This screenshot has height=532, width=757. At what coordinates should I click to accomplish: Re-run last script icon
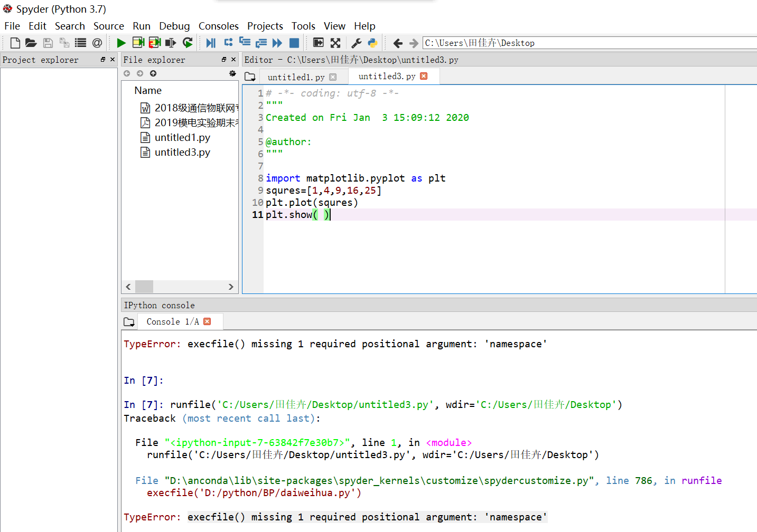(188, 43)
